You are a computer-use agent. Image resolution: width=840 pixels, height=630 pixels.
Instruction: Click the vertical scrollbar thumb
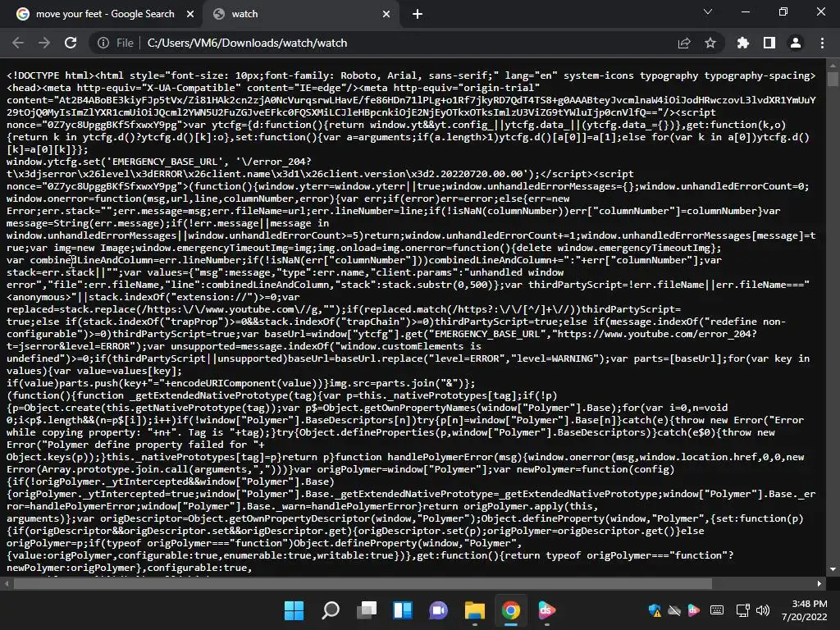pos(832,79)
